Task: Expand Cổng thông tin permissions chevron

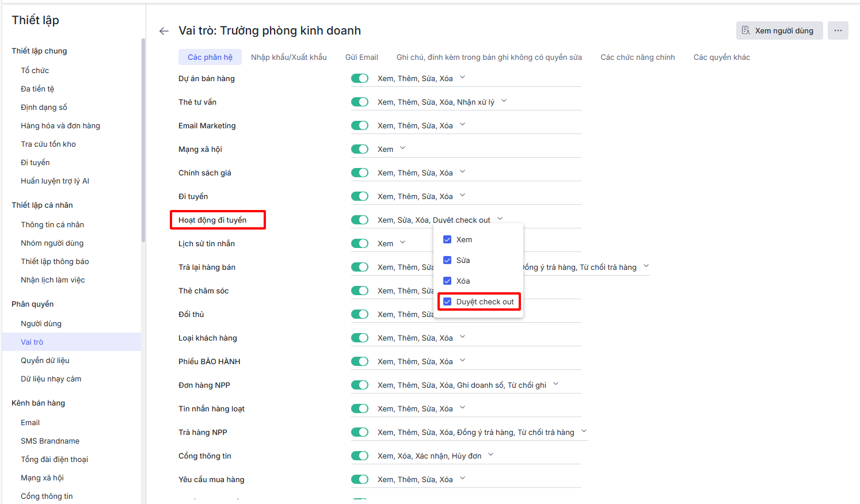Action: click(x=490, y=455)
